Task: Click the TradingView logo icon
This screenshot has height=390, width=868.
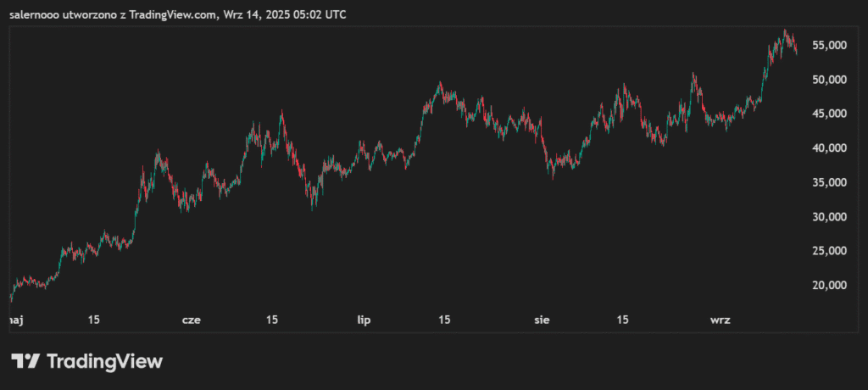Action: point(25,361)
